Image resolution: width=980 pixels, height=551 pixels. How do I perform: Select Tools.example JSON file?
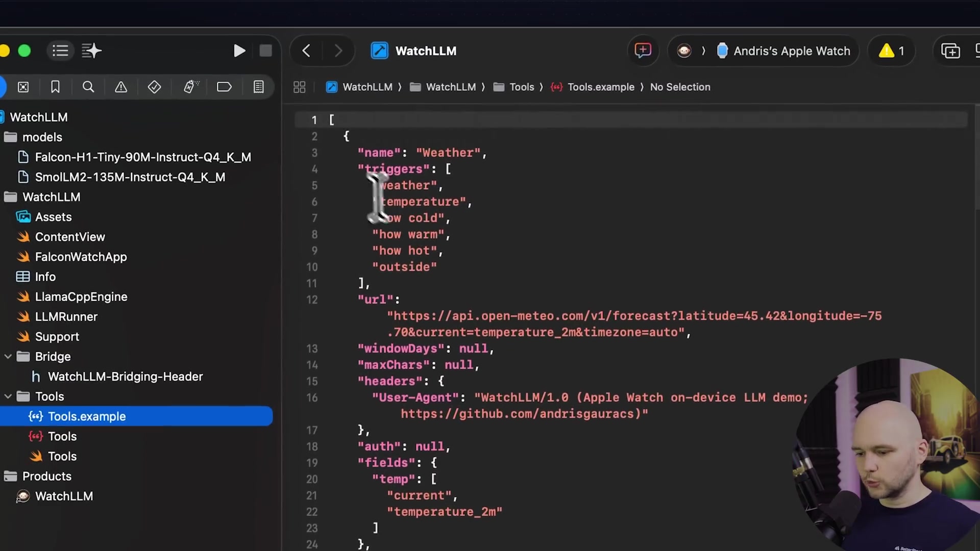[136, 416]
